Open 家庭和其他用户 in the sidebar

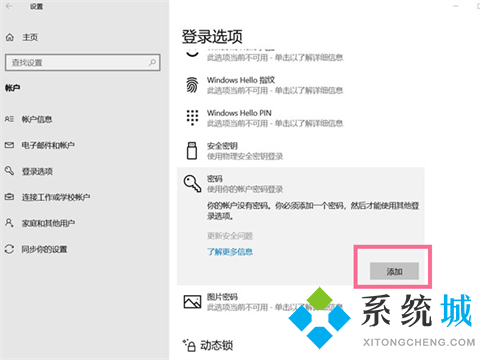pyautogui.click(x=48, y=223)
